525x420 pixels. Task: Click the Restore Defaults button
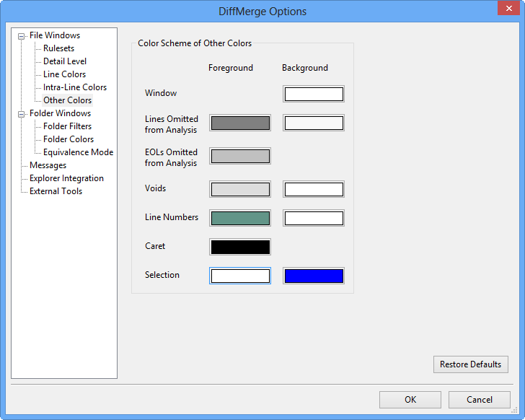pos(470,364)
